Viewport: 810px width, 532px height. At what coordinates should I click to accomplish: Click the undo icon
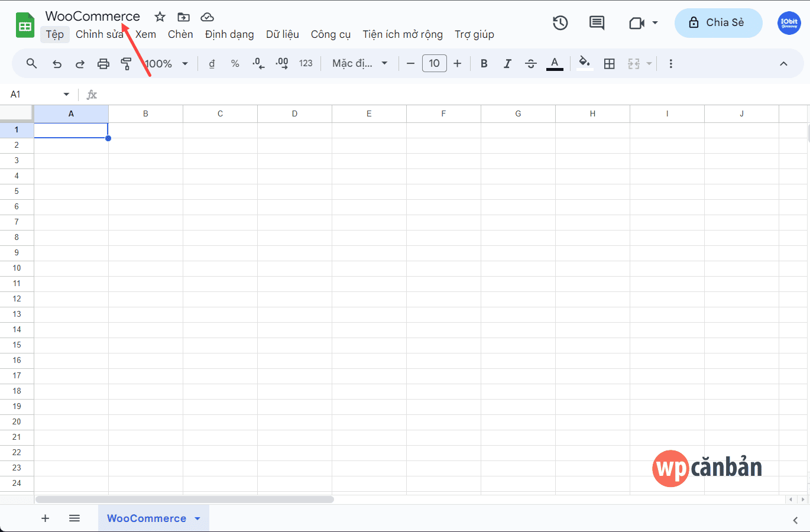(57, 63)
